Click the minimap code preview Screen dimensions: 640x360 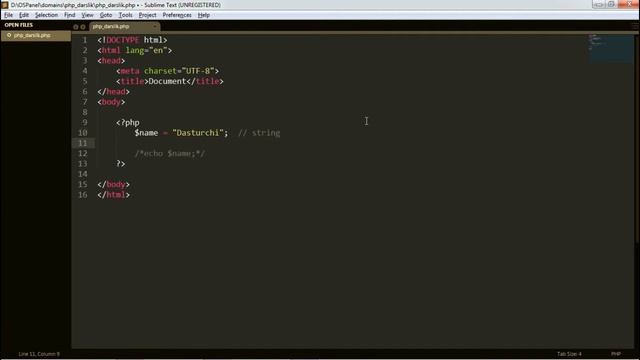coord(611,48)
